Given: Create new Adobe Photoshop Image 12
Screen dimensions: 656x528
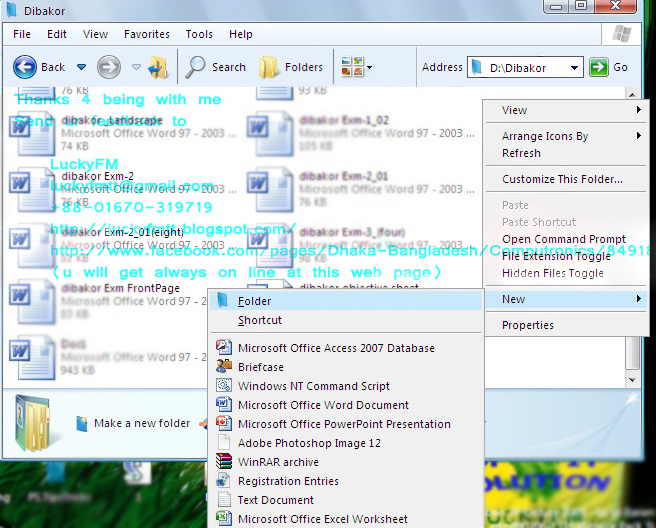Looking at the screenshot, I should pyautogui.click(x=346, y=443).
